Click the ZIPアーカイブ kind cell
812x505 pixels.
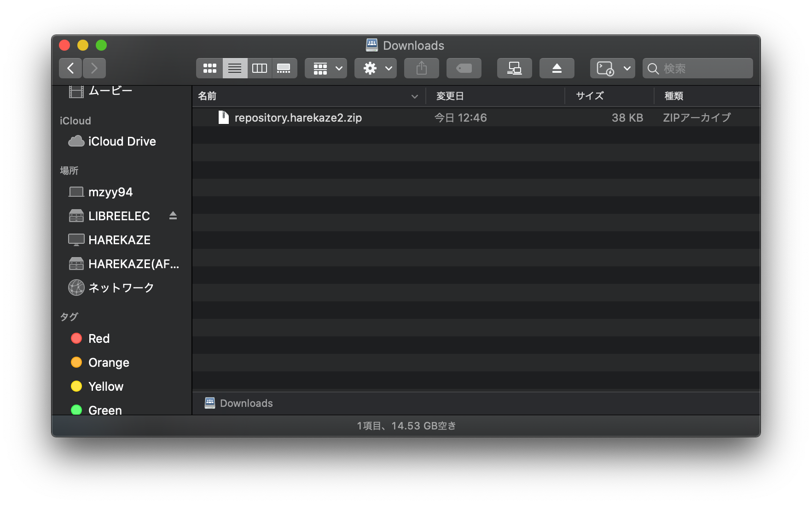(697, 117)
